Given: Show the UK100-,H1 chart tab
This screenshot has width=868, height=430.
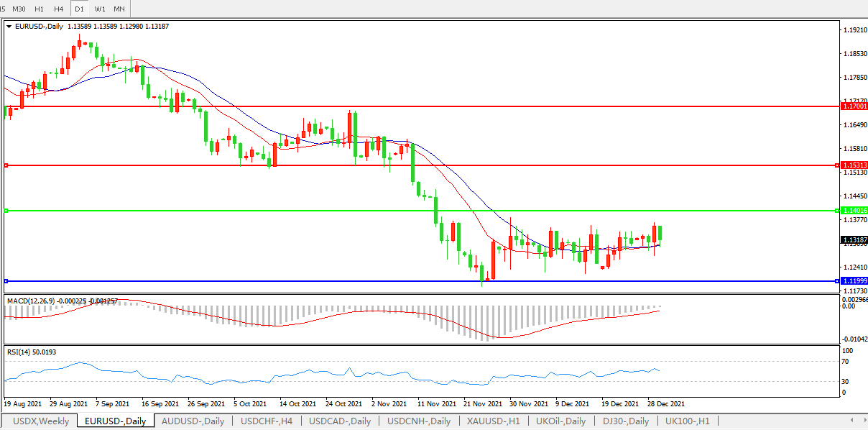Looking at the screenshot, I should [688, 421].
